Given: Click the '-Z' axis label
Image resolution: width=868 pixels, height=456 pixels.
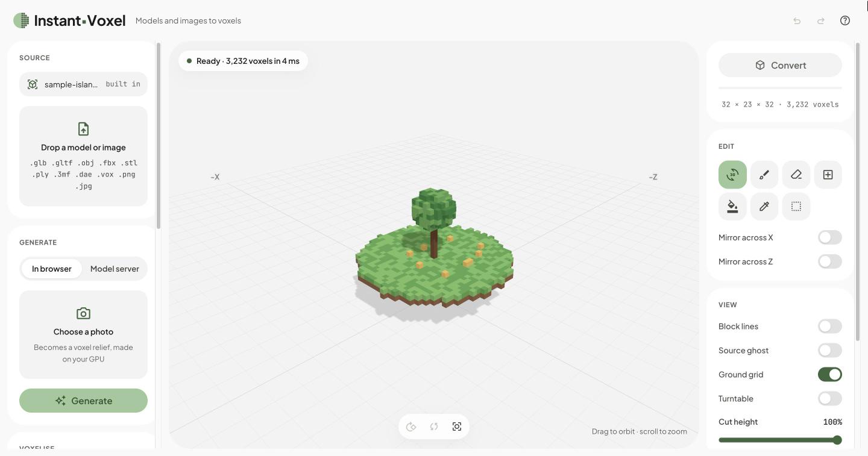Looking at the screenshot, I should point(653,177).
